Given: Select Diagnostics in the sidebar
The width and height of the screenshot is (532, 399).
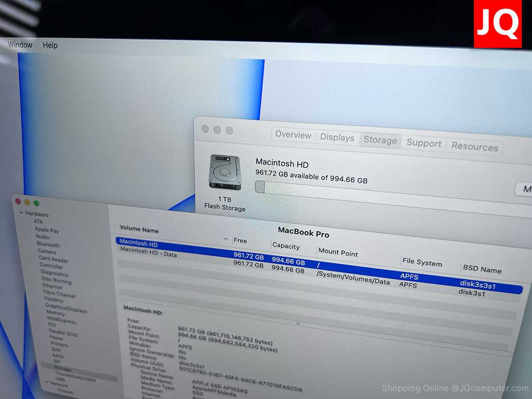Looking at the screenshot, I should (x=55, y=273).
